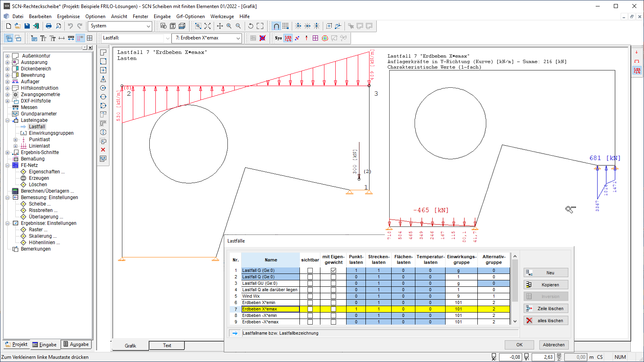Open the Lastfall label dropdown
644x362 pixels.
[167, 38]
